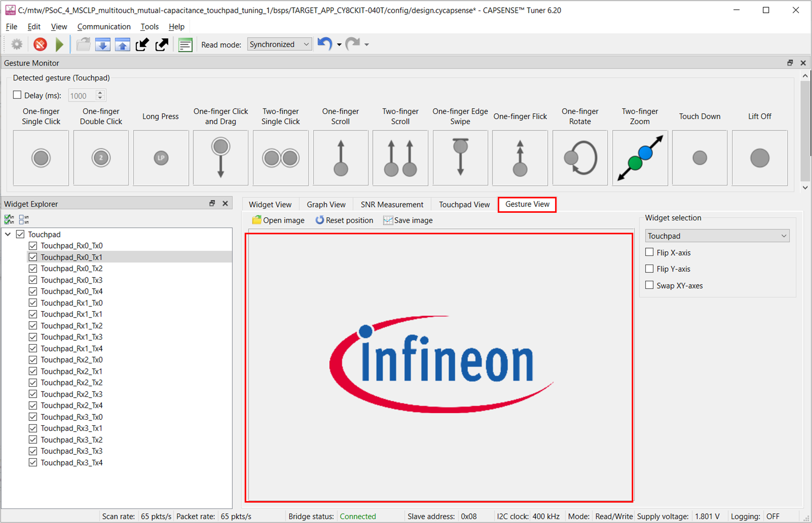The height and width of the screenshot is (523, 812).
Task: Click the green logging list icon
Action: 185,44
